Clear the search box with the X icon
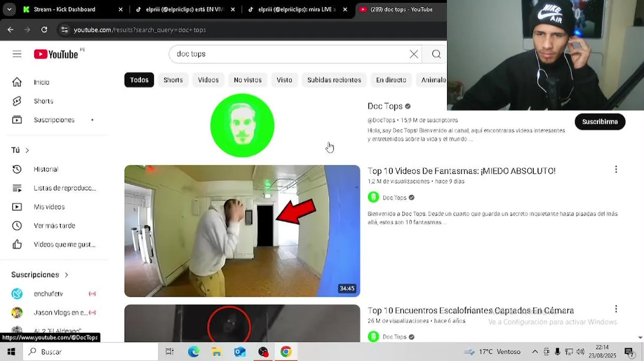 pyautogui.click(x=414, y=54)
